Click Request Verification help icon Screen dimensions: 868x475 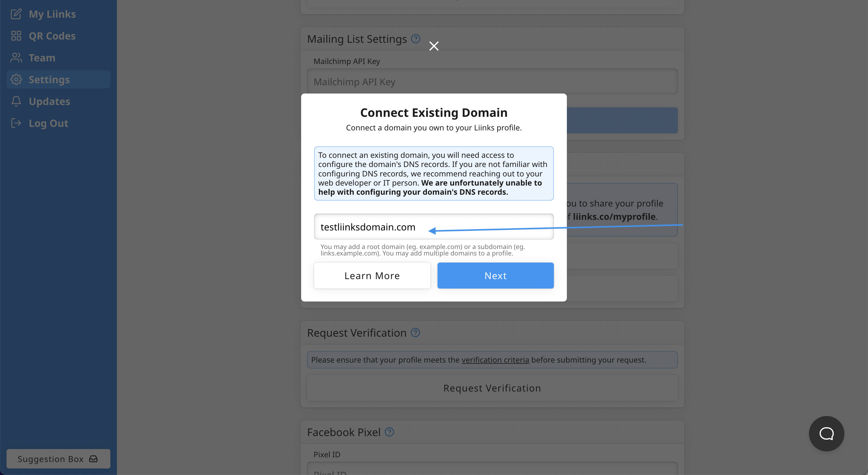[x=415, y=332]
